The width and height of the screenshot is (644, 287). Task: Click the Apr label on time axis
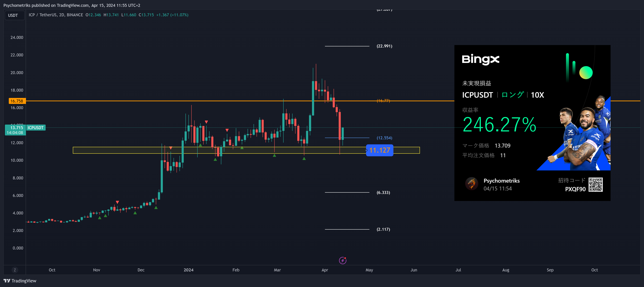point(325,270)
